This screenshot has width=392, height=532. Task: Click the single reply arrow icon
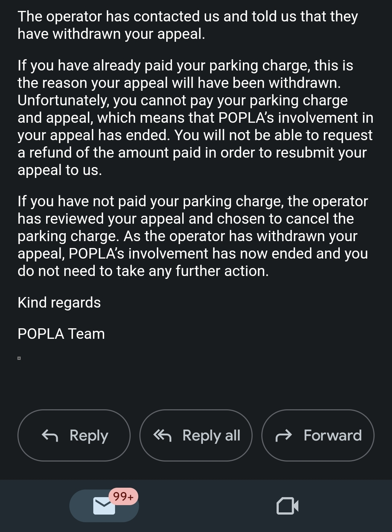[x=50, y=435]
